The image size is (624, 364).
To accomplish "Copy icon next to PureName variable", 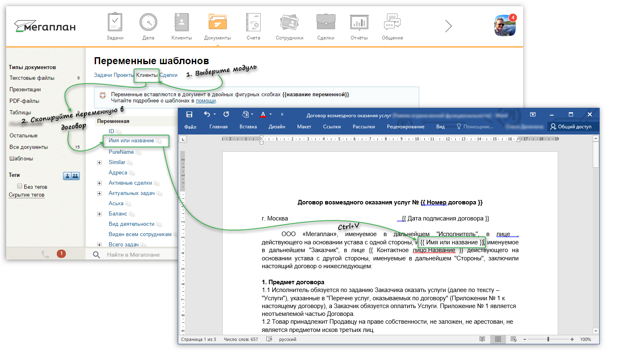I will point(138,152).
